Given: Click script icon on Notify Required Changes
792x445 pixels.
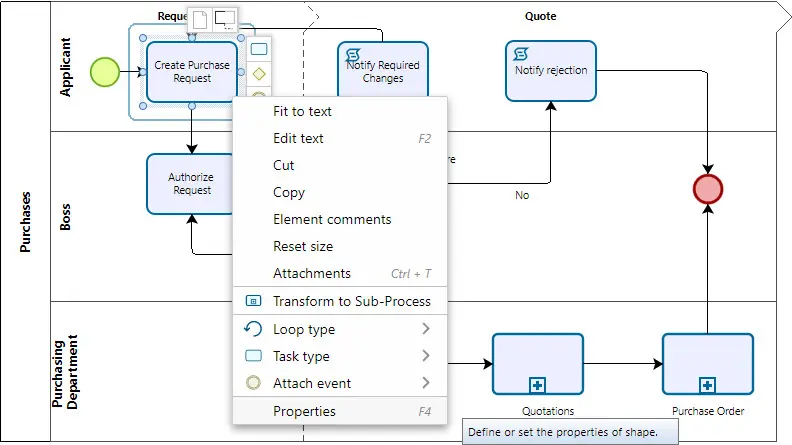Looking at the screenshot, I should coord(353,55).
